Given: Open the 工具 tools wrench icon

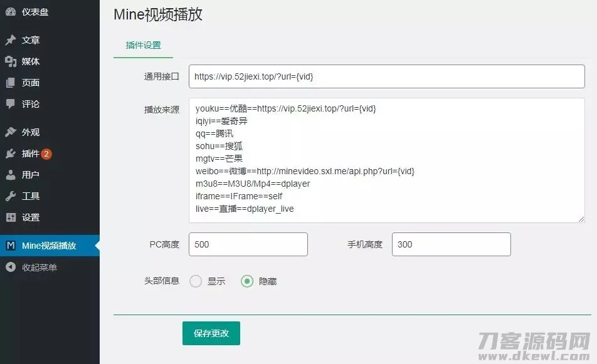Looking at the screenshot, I should (x=11, y=196).
